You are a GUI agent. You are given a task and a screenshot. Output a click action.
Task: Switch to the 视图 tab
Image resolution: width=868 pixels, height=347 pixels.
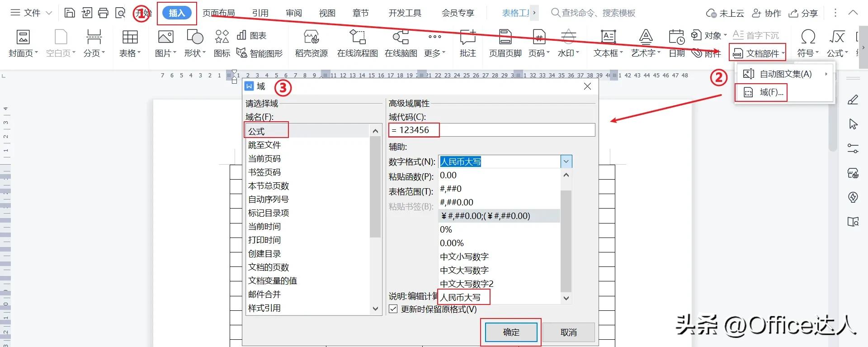click(327, 13)
